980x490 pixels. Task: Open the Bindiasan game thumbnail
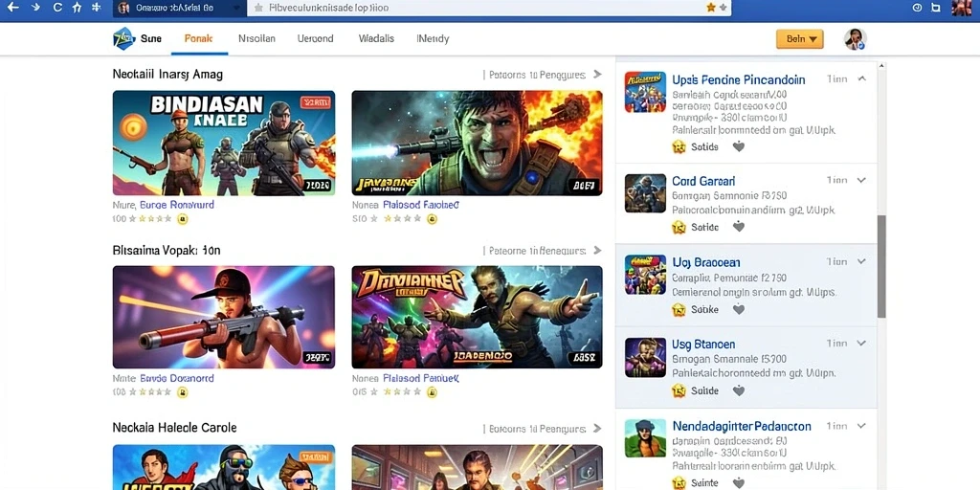(224, 144)
